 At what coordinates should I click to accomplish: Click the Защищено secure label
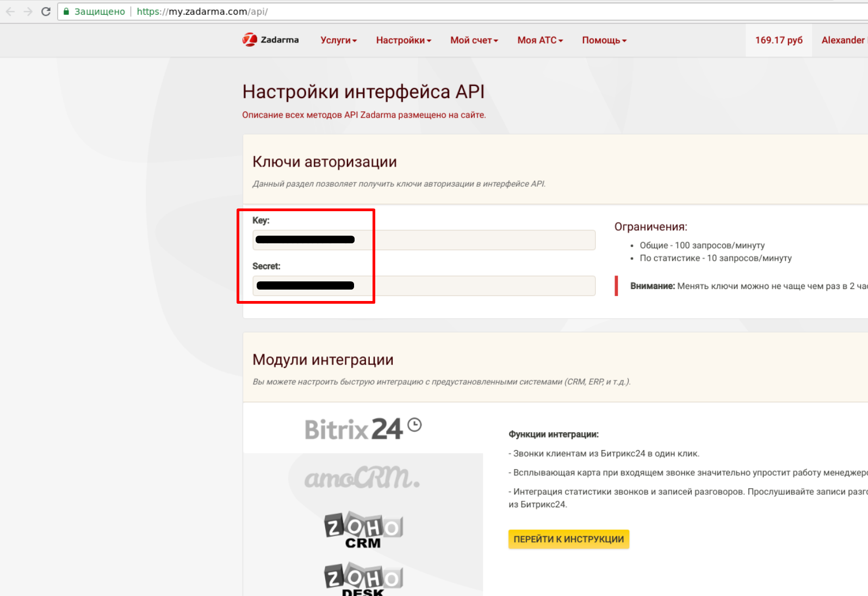pyautogui.click(x=100, y=11)
